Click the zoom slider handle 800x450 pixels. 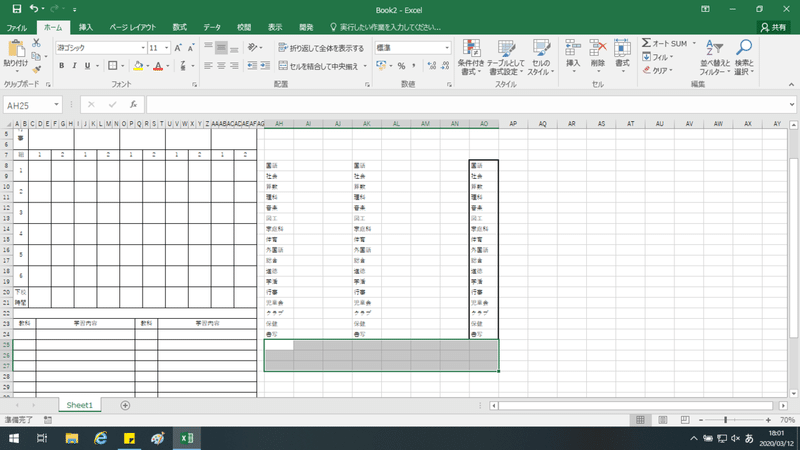point(725,420)
